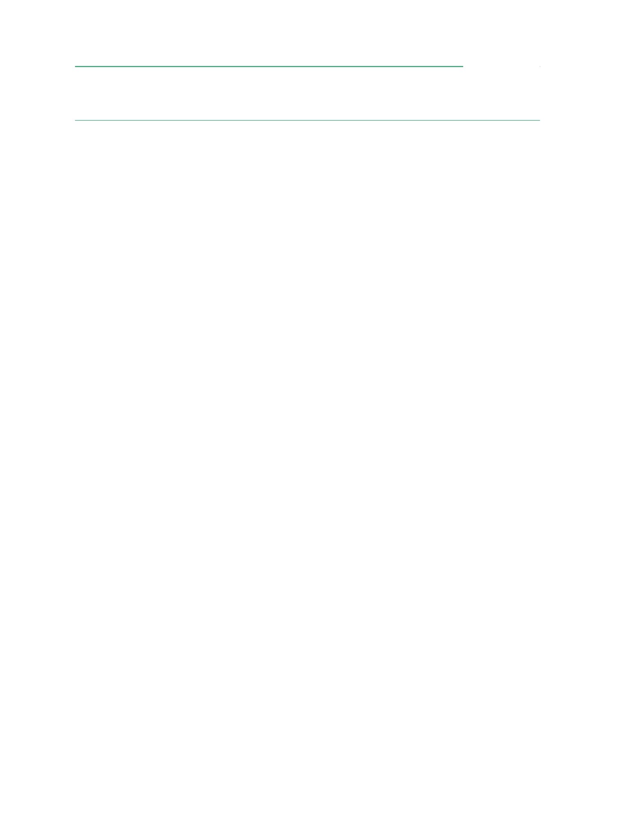Click the thick green horizontal line
Screen dimensions: 630x840
pos(269,66)
